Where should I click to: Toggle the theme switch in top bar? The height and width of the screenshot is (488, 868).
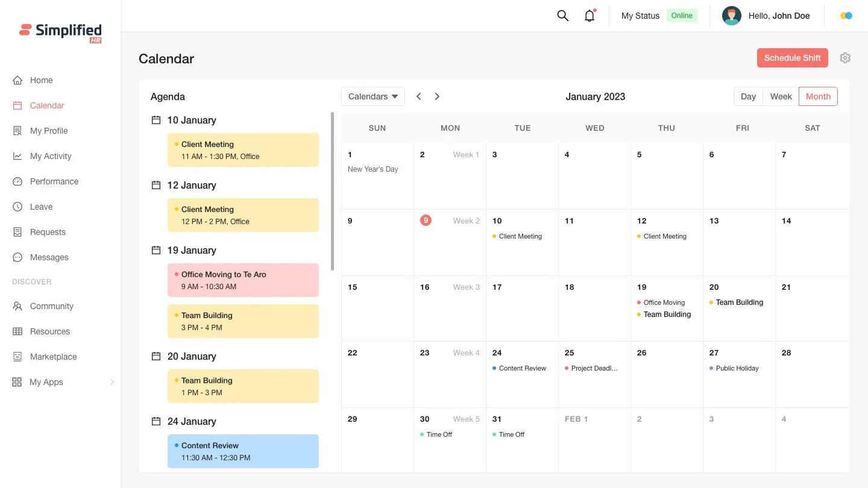[x=846, y=16]
